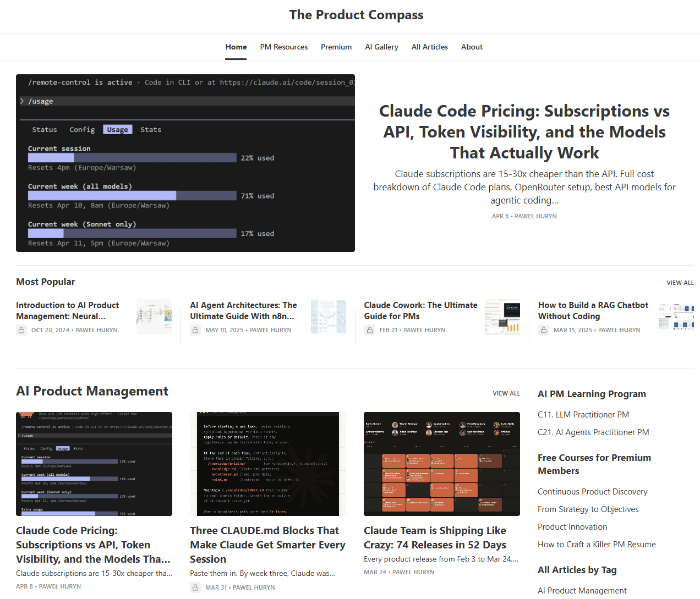Open the featured /usage terminal screenshot image
700x599 pixels.
(185, 163)
